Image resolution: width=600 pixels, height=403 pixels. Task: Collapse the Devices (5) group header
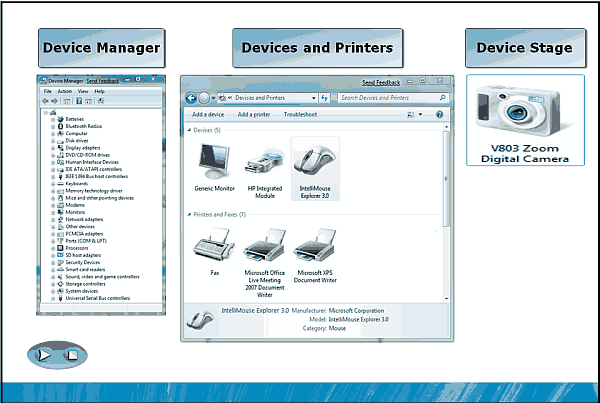tap(189, 131)
